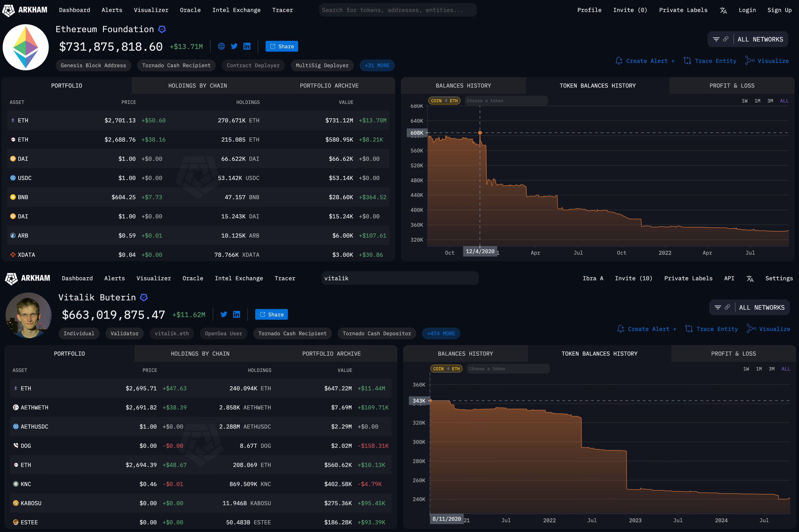Click Vitalik Buterin's profile photo
799x532 pixels.
tap(29, 315)
